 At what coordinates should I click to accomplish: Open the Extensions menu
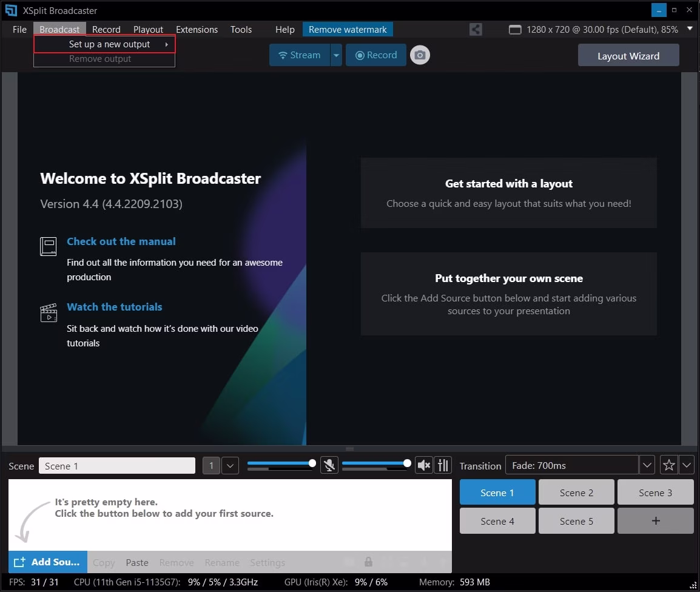pos(197,30)
